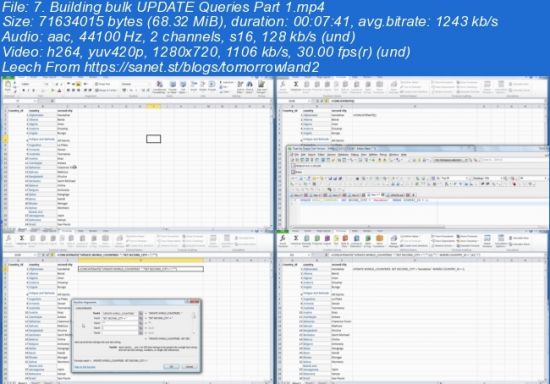Click fill color bucket in Home-ribbon frame

point(53,90)
